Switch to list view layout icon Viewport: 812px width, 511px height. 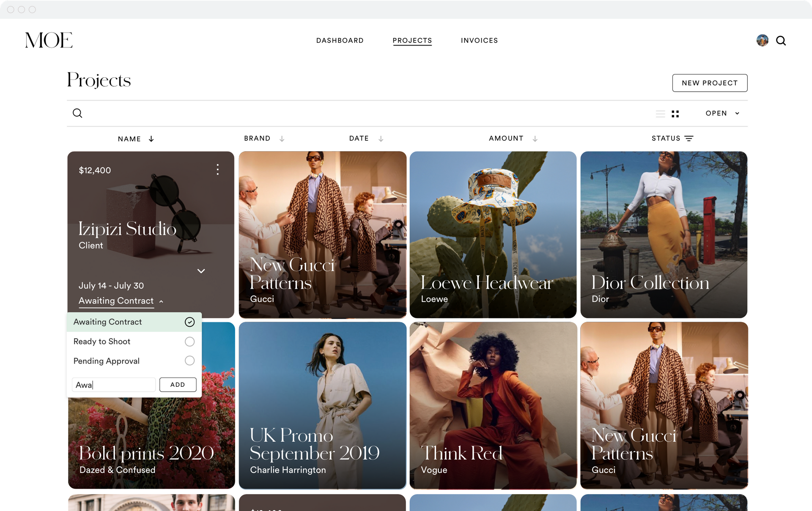660,114
